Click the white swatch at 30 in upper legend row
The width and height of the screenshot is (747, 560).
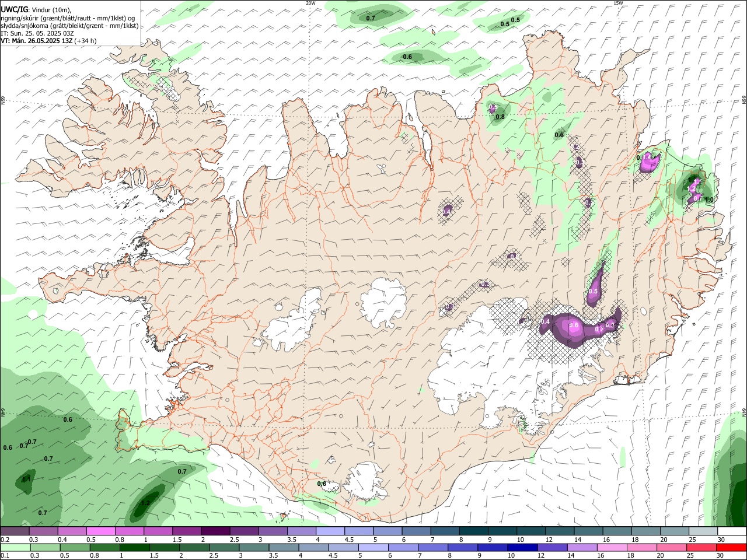[x=732, y=531]
